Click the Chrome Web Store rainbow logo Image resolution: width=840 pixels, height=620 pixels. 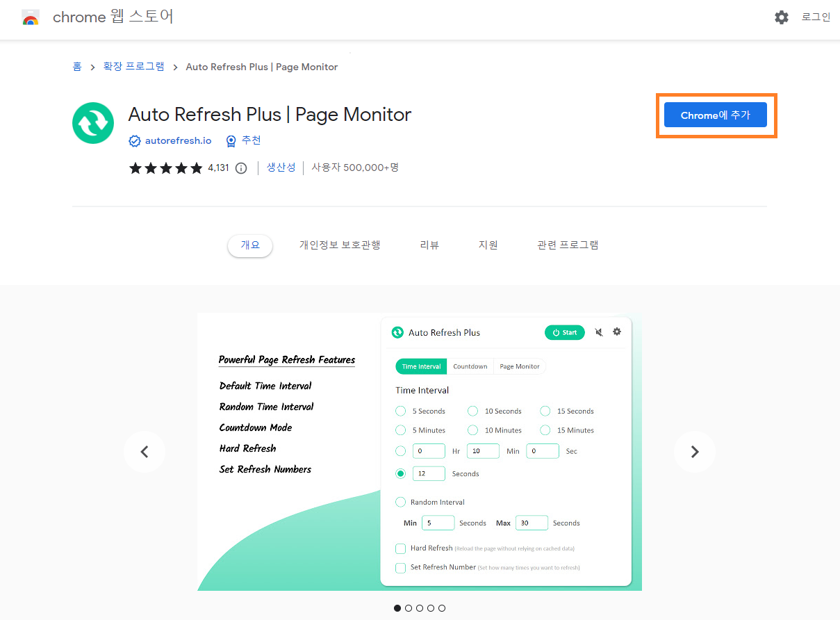tap(31, 17)
